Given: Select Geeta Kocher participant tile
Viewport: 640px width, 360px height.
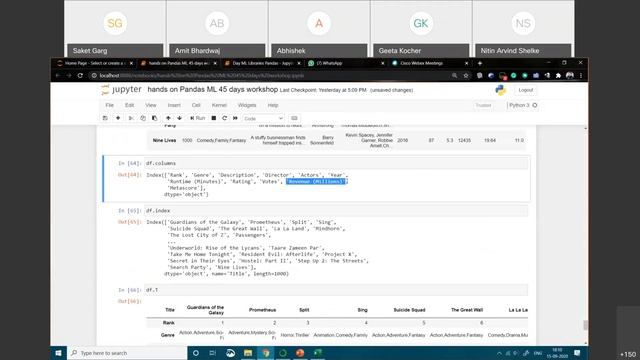Looking at the screenshot, I should tap(421, 29).
